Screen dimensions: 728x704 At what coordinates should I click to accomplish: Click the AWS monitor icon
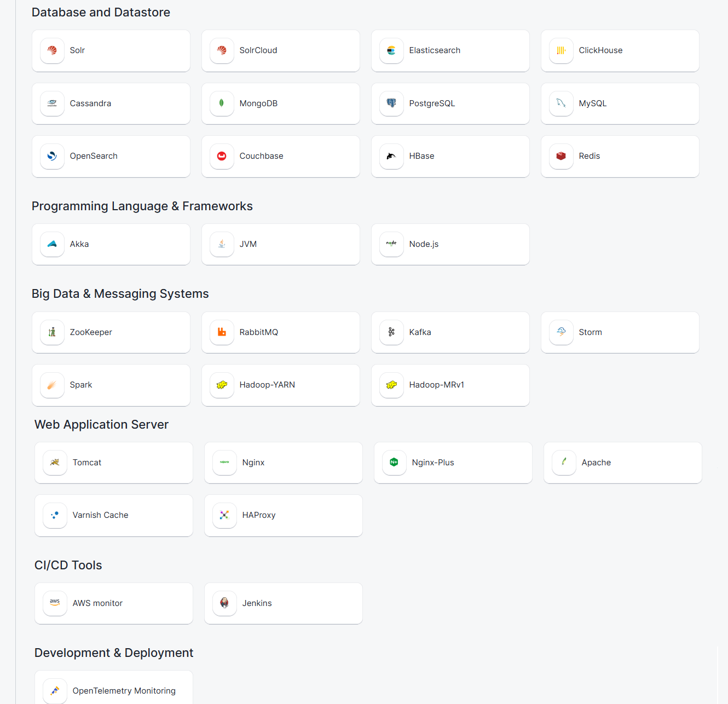point(55,603)
